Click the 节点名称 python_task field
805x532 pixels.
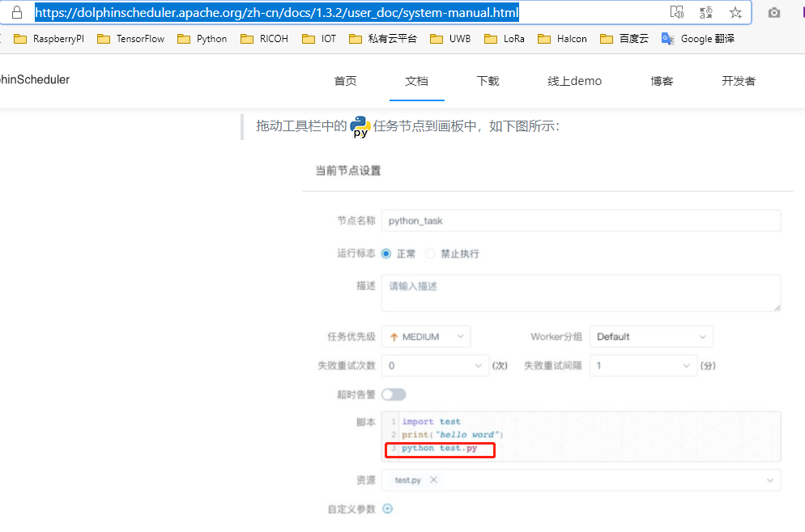(581, 221)
